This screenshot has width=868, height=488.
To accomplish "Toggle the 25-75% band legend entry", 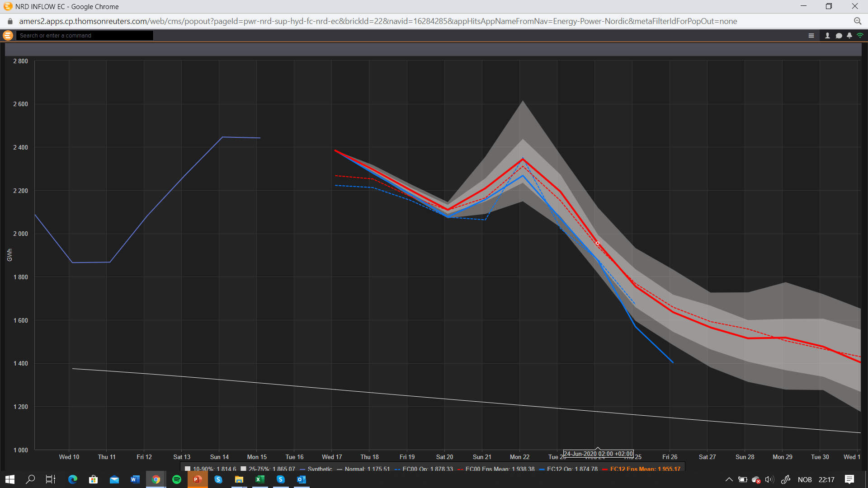I will (268, 469).
